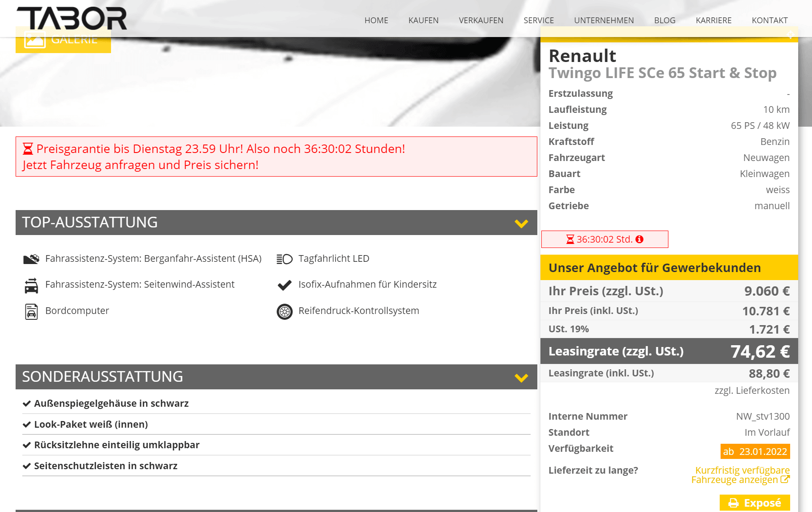This screenshot has width=812, height=512.
Task: Click the Fahrzeugart value Neuwagen
Action: pyautogui.click(x=767, y=158)
